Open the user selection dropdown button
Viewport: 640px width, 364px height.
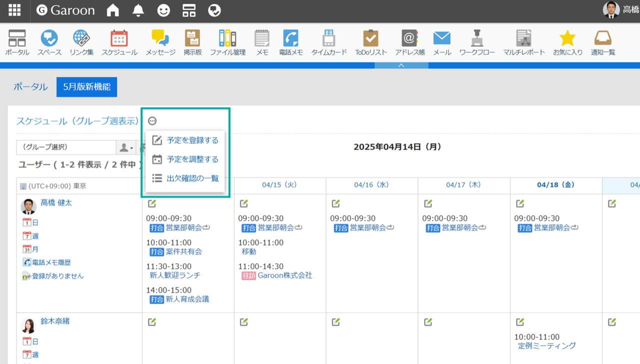point(125,147)
